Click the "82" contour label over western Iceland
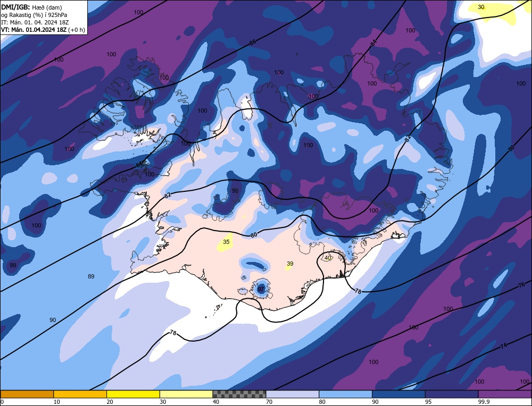 point(168,195)
